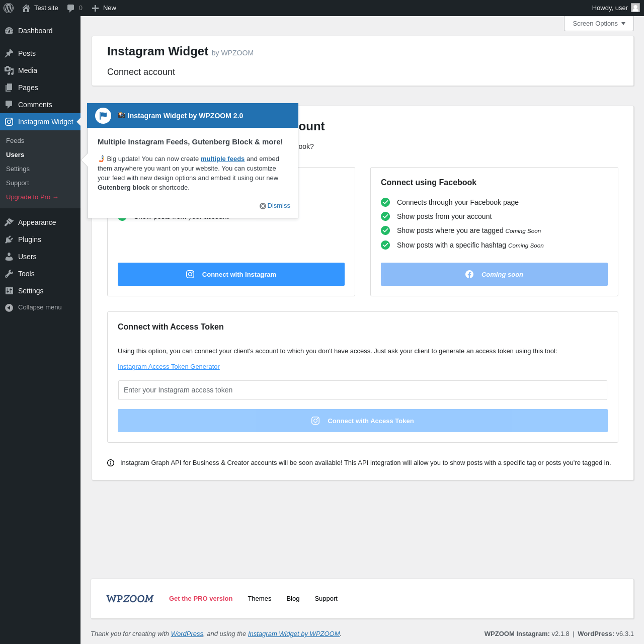Click the Tools wrench icon
Viewport: 644px width, 644px height.
click(x=9, y=274)
